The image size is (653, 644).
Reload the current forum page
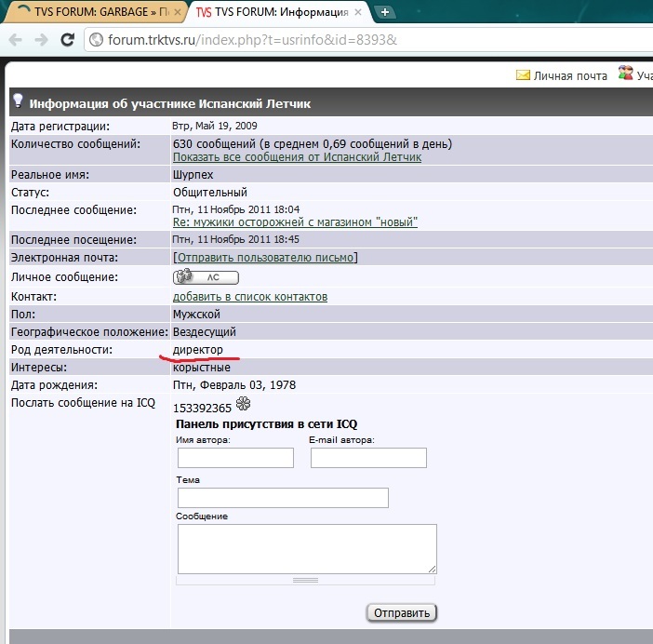(x=67, y=40)
